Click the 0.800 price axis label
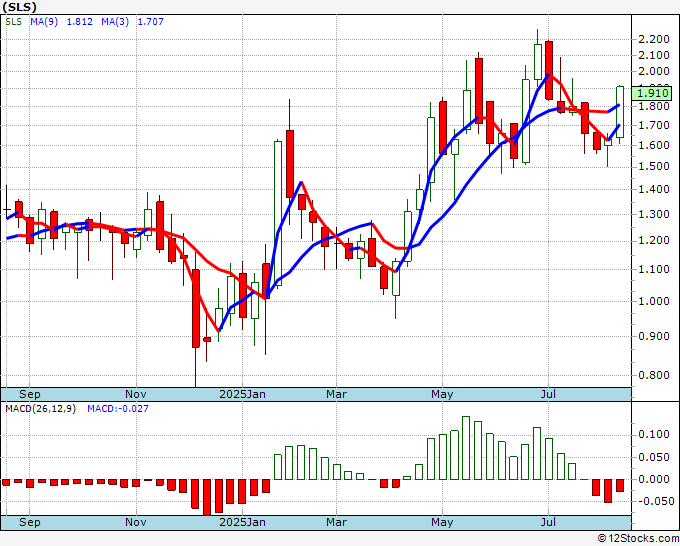 [x=654, y=375]
